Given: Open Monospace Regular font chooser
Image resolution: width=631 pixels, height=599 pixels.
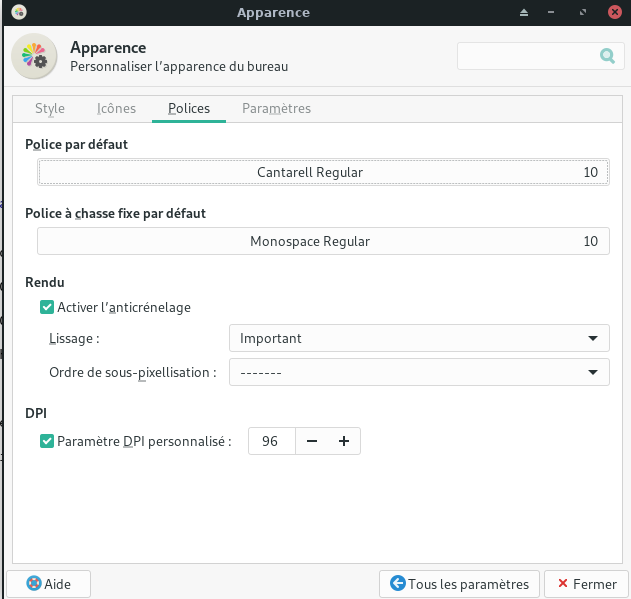Looking at the screenshot, I should pyautogui.click(x=322, y=242).
